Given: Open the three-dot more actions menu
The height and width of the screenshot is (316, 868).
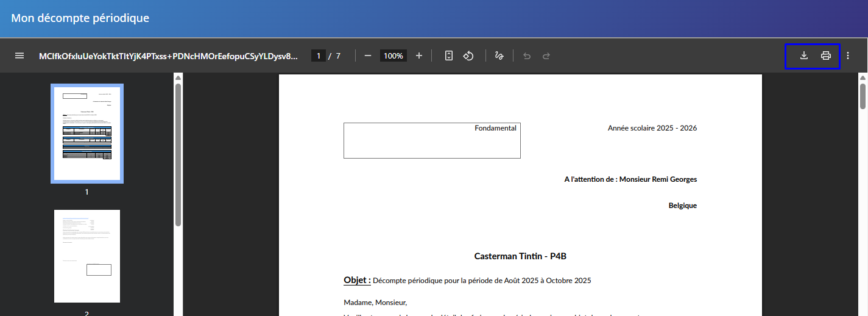Looking at the screenshot, I should click(x=848, y=56).
